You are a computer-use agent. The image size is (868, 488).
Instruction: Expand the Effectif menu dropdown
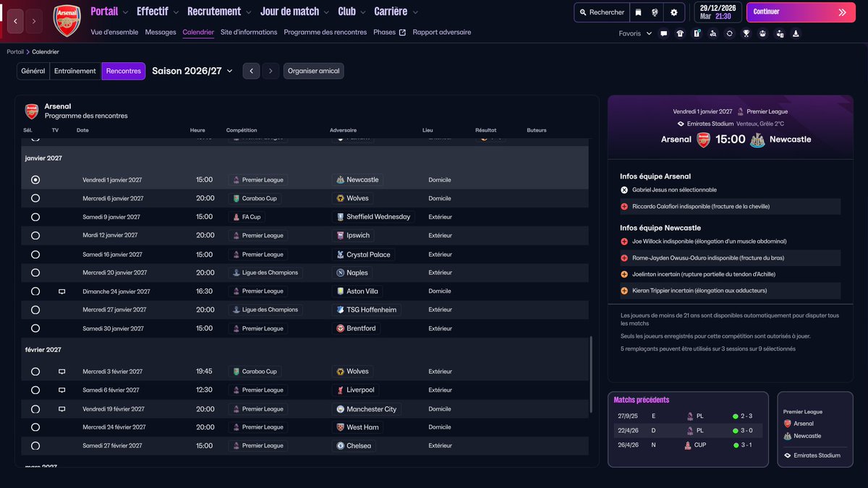pyautogui.click(x=176, y=12)
